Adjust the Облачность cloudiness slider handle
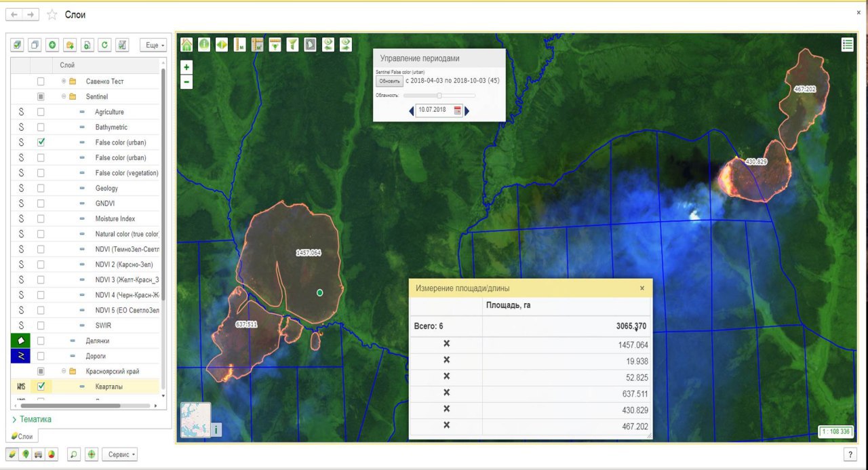Viewport: 868px width, 470px height. pos(439,96)
